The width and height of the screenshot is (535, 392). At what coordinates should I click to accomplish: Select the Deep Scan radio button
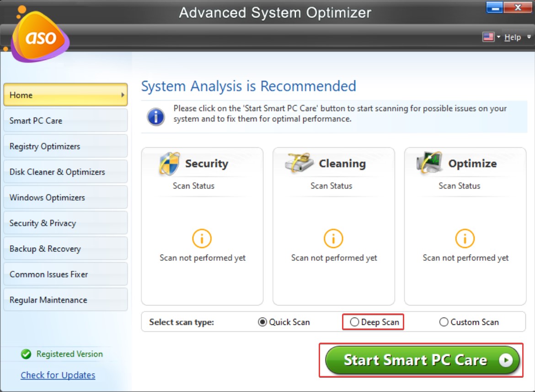coord(354,322)
